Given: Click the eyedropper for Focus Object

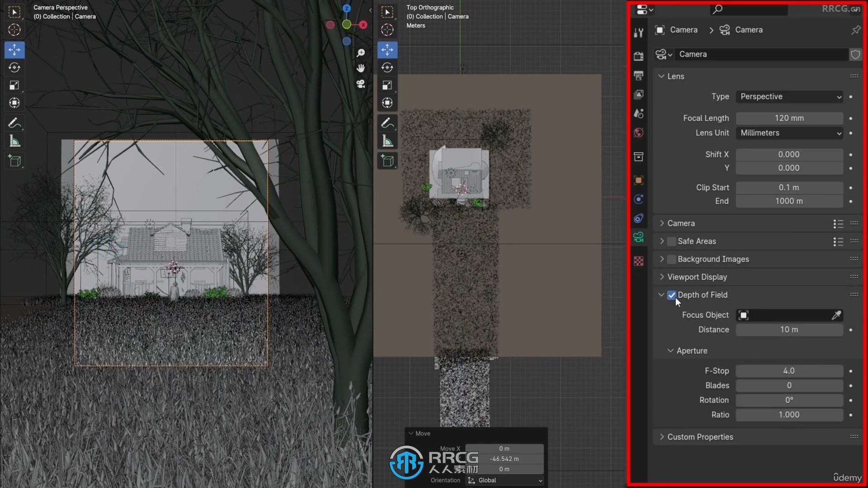Looking at the screenshot, I should point(836,315).
